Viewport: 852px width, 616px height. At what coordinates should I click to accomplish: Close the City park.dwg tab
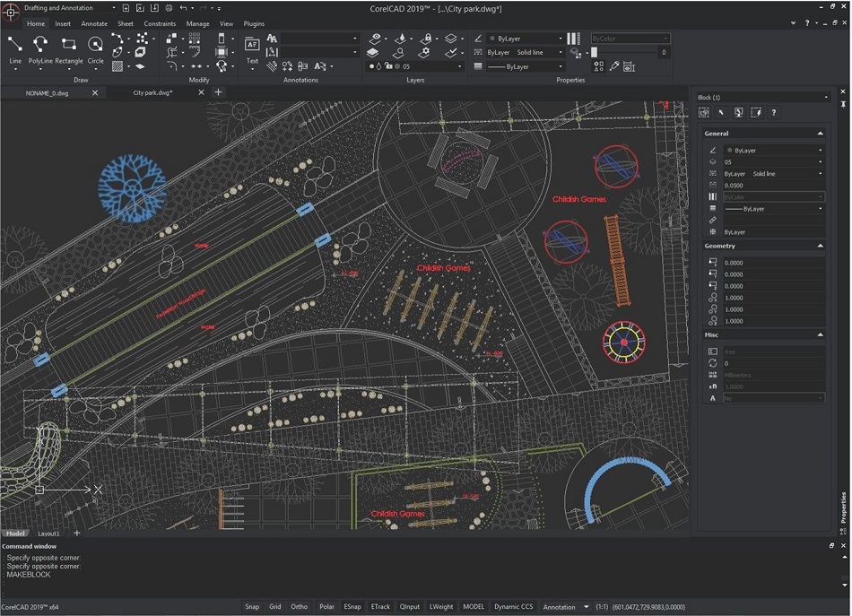201,93
